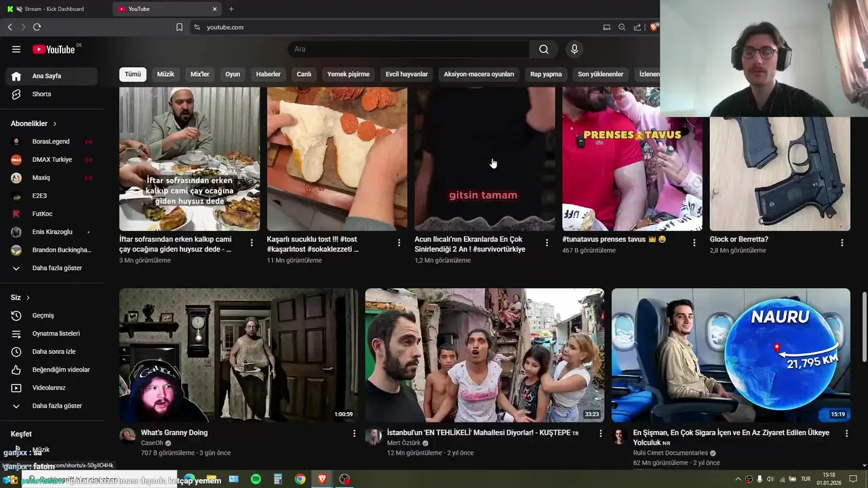The width and height of the screenshot is (868, 488).
Task: Open Spotify from the taskbar
Action: pos(256,479)
